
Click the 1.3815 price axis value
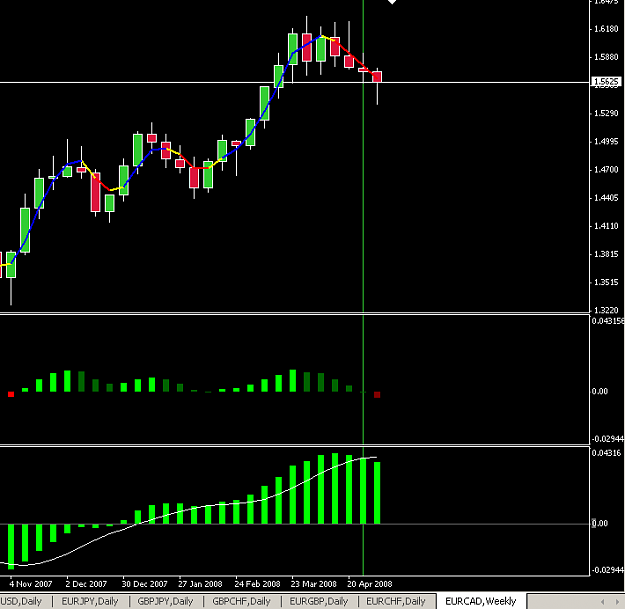click(606, 254)
